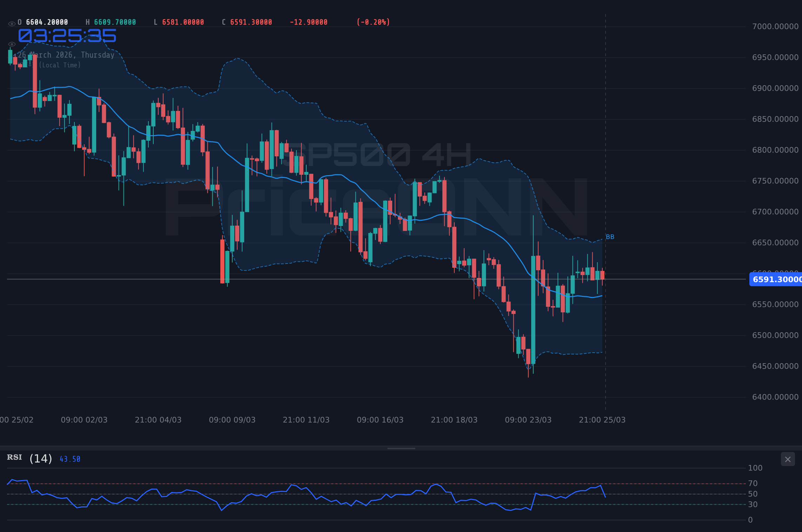Click the BB label on the chart
Screen dimensions: 802x532
coord(610,237)
